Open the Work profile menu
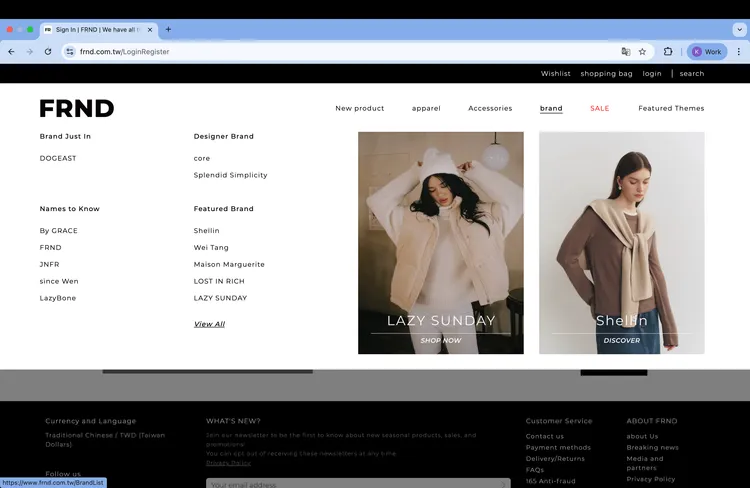750x488 pixels. point(706,51)
